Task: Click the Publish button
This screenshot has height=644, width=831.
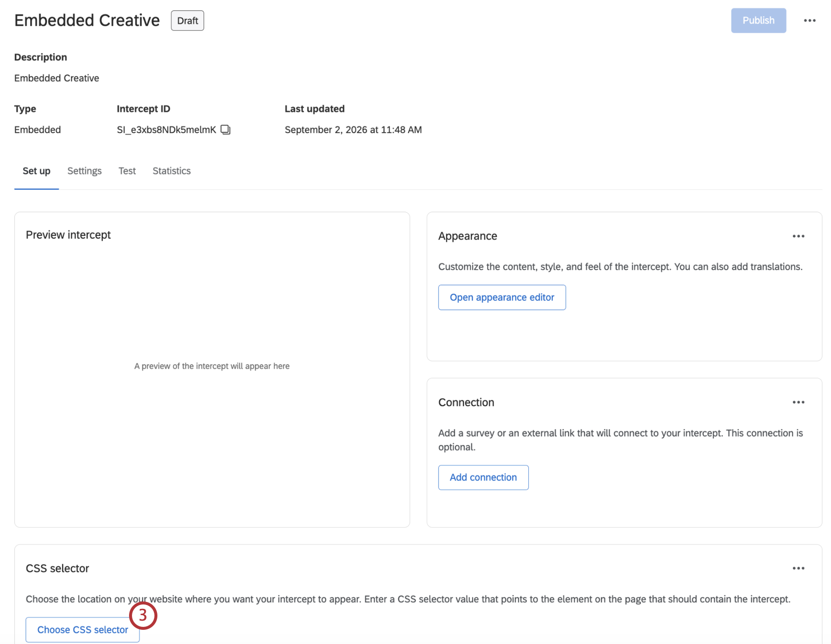Action: click(758, 21)
